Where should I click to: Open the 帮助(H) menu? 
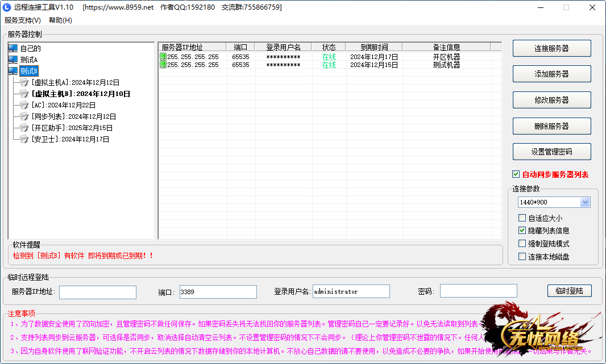pyautogui.click(x=60, y=20)
